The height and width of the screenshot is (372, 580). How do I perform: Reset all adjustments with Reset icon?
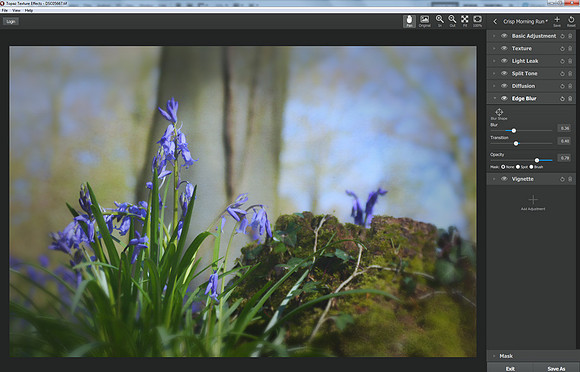[x=571, y=21]
